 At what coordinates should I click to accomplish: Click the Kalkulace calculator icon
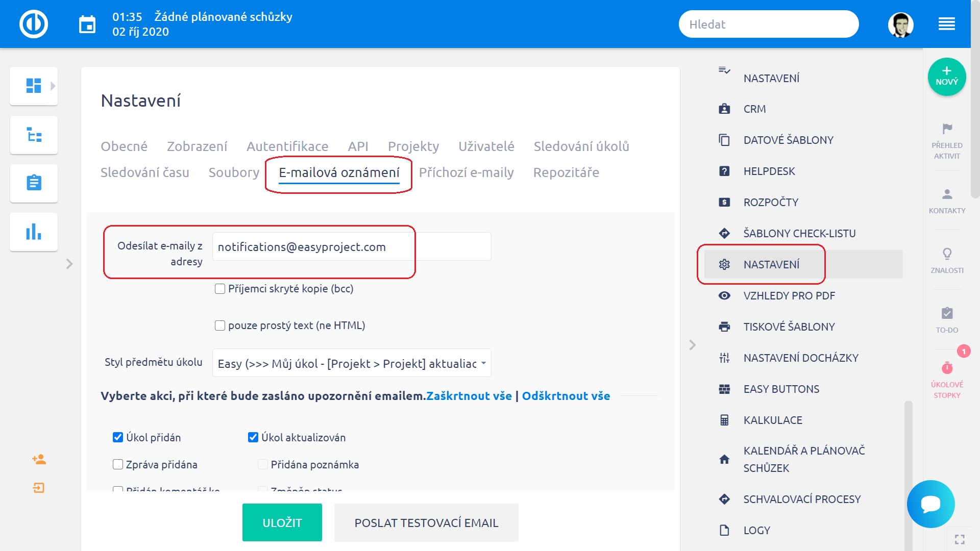[x=724, y=420]
